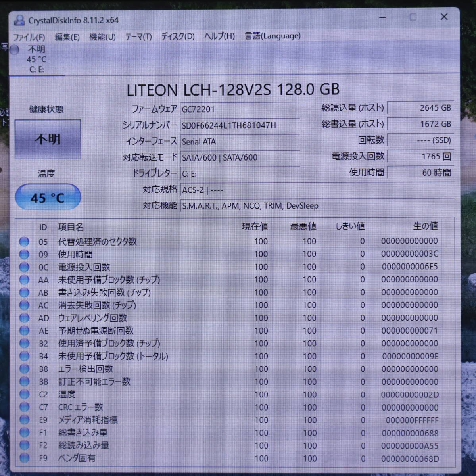Click status circle for row 09 使用時間
Viewport: 476px width, 476px height.
(24, 254)
